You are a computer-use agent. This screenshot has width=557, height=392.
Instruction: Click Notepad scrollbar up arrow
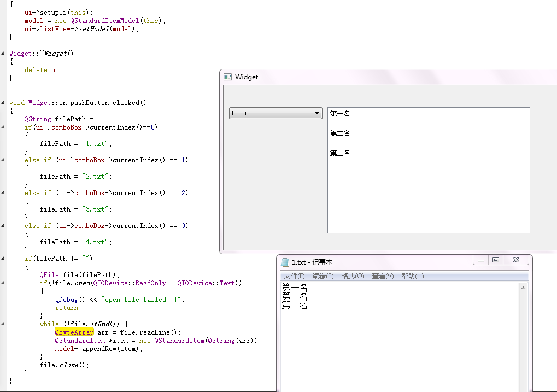coord(523,288)
